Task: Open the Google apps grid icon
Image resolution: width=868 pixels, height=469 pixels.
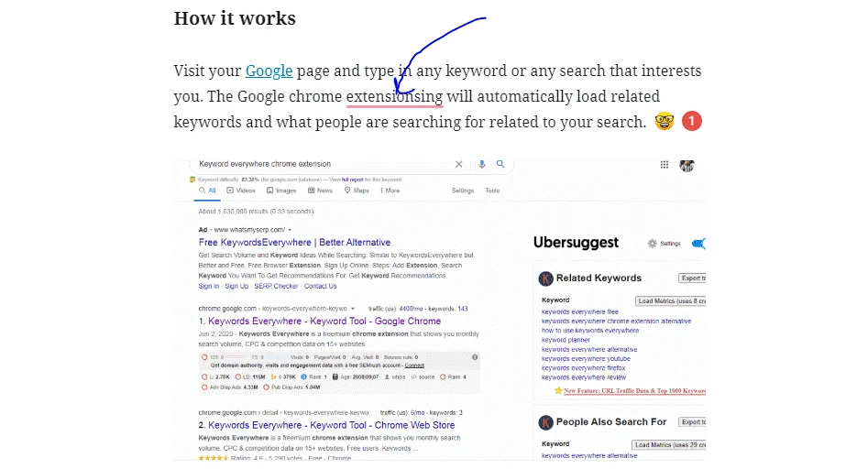Action: click(665, 165)
